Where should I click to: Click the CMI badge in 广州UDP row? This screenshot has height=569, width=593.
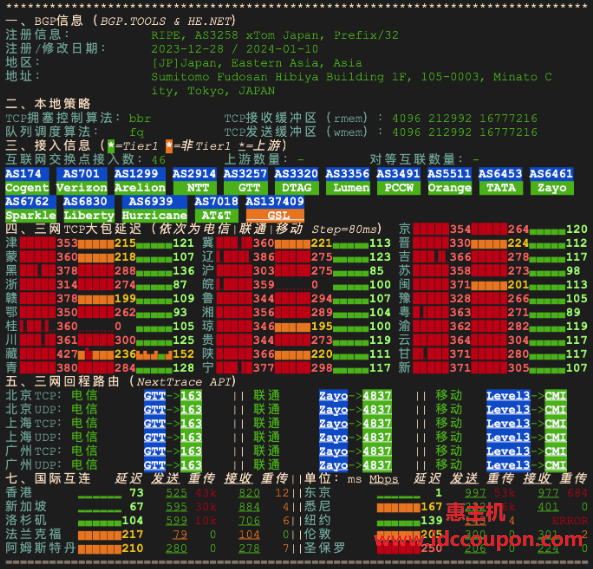point(555,465)
